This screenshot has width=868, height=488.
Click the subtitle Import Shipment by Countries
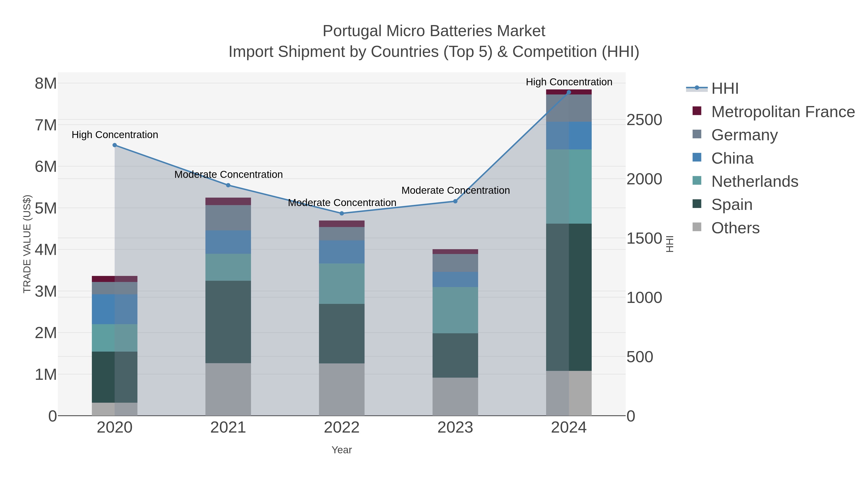click(434, 52)
